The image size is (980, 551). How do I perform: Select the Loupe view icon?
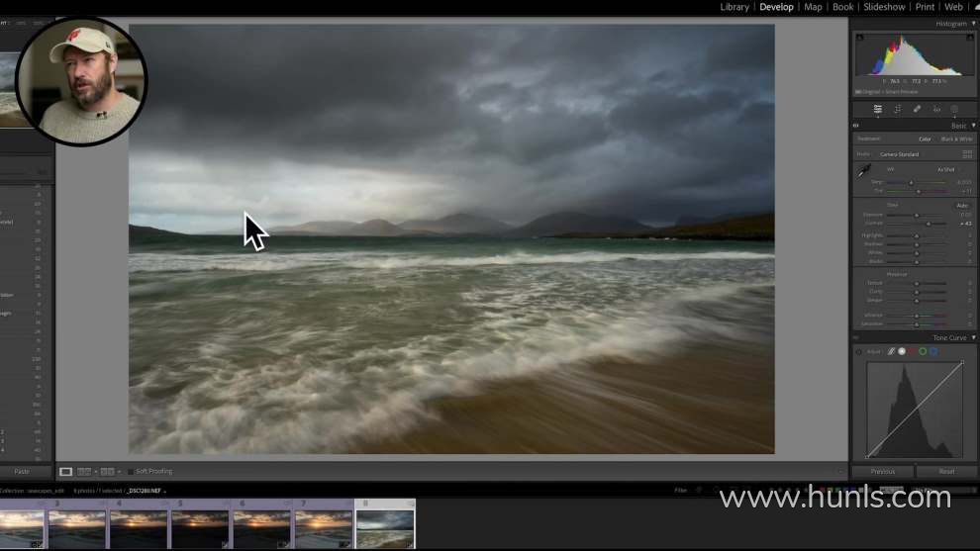65,472
